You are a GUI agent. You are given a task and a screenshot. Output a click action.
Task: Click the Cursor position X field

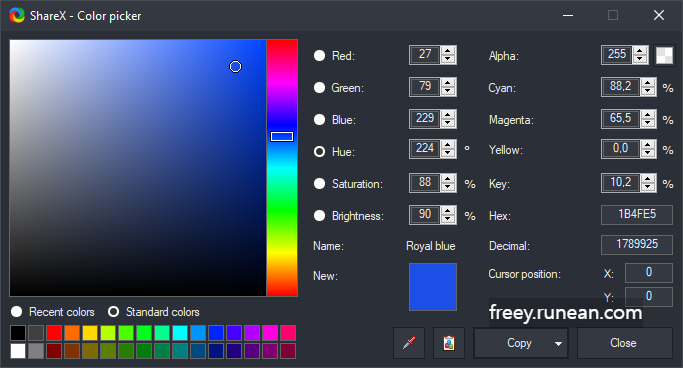point(649,273)
